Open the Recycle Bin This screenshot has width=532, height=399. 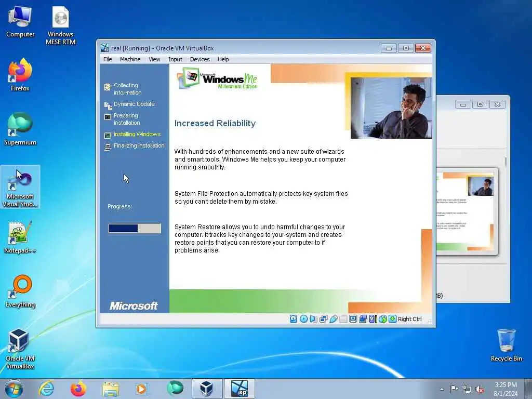[x=506, y=345]
